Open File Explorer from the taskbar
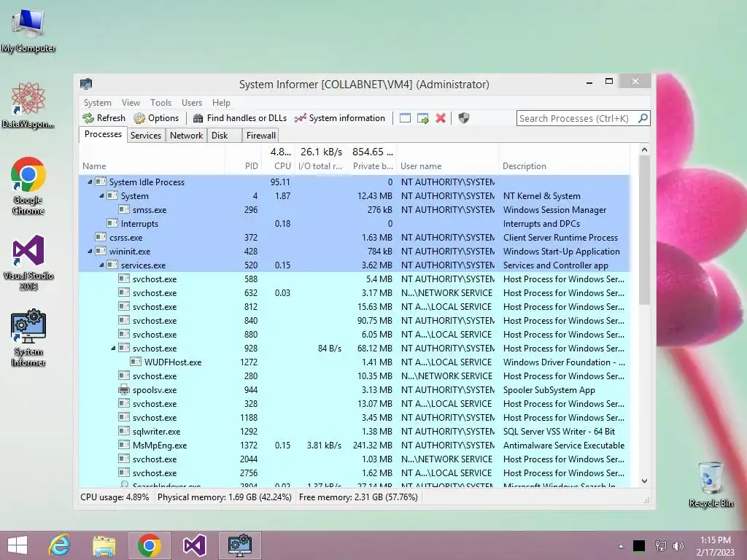Viewport: 747px width, 560px height. coord(104,545)
